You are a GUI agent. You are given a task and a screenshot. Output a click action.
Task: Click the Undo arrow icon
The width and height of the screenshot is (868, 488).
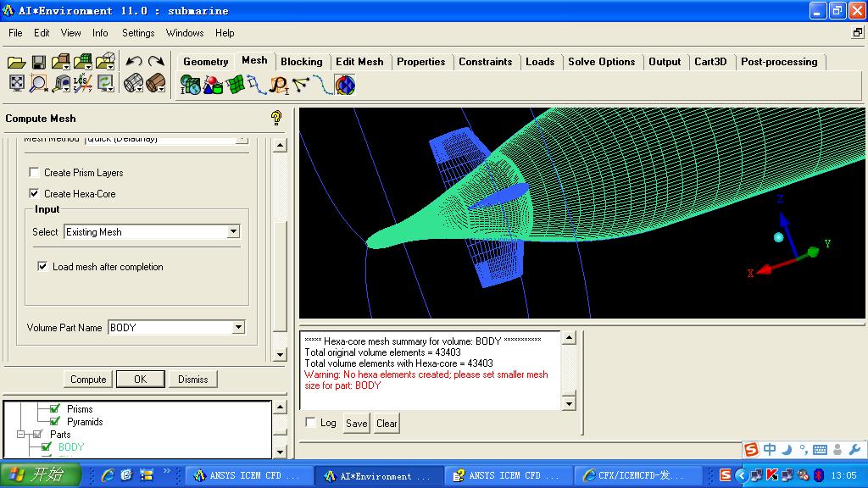click(x=134, y=61)
